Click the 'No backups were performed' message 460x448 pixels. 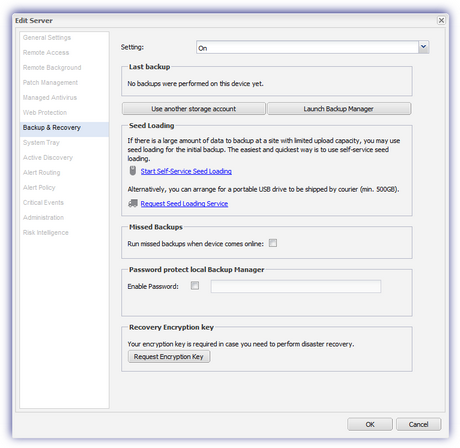tap(195, 84)
